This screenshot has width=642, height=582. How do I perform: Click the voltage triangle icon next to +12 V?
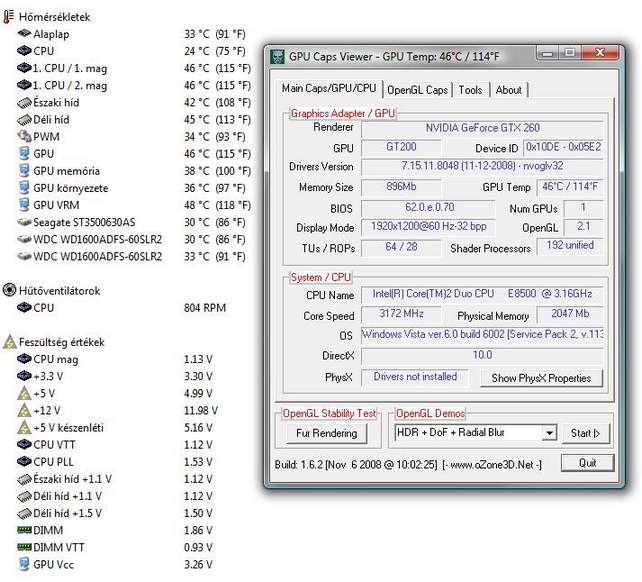coord(24,410)
